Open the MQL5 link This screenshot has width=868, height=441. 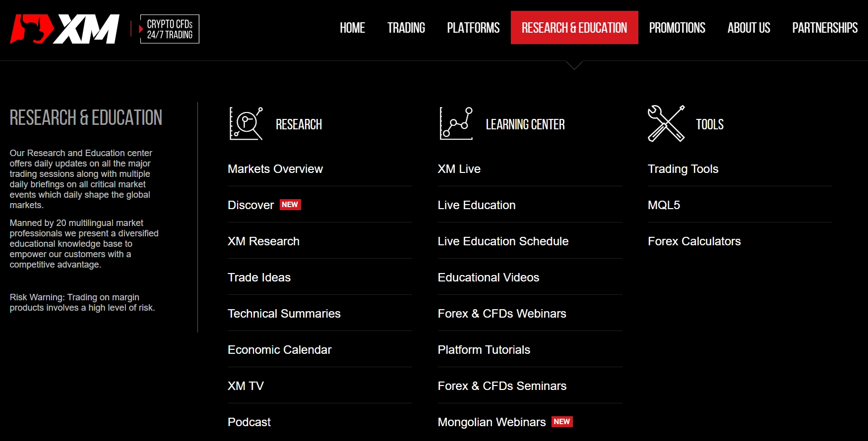coord(664,205)
